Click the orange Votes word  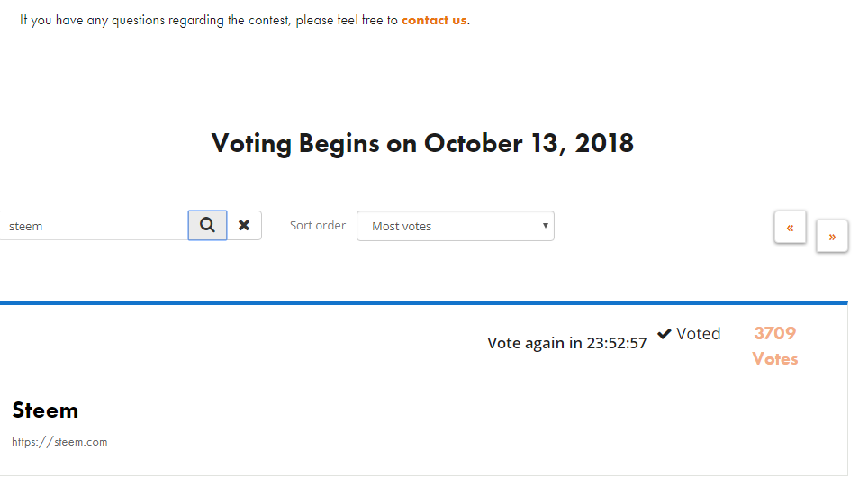click(x=774, y=359)
